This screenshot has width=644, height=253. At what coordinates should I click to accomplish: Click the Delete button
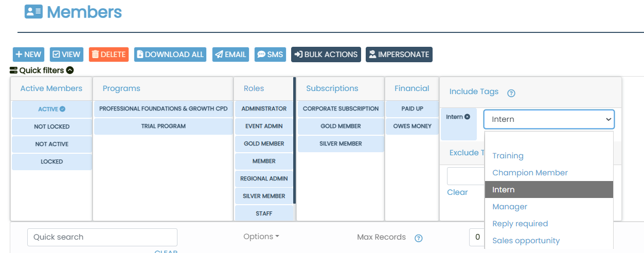(109, 55)
